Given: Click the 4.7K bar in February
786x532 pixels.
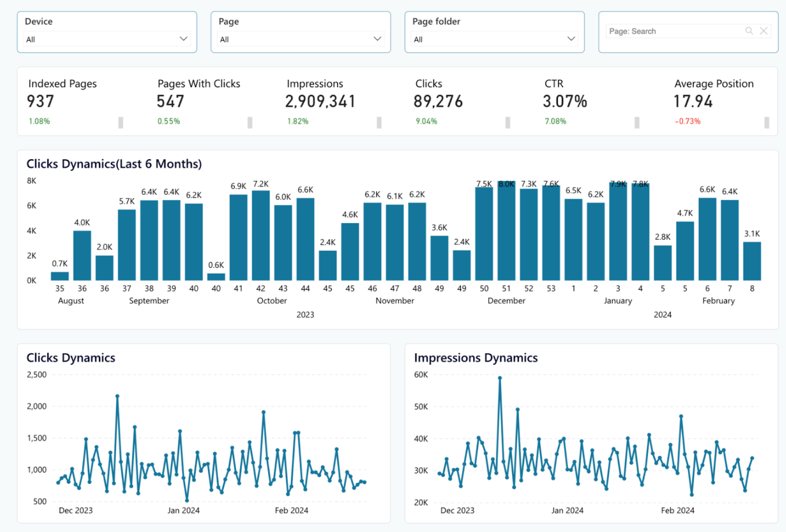Looking at the screenshot, I should [x=685, y=251].
